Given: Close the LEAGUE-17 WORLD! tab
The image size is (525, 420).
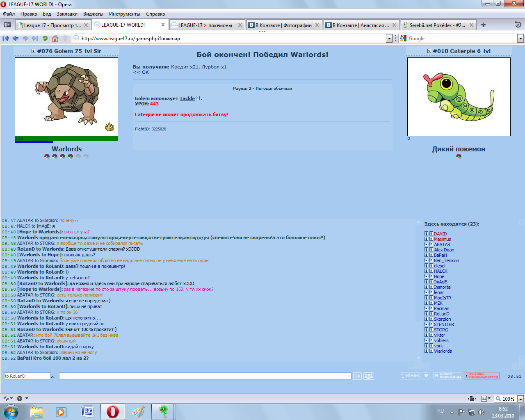Looking at the screenshot, I should click(x=163, y=25).
